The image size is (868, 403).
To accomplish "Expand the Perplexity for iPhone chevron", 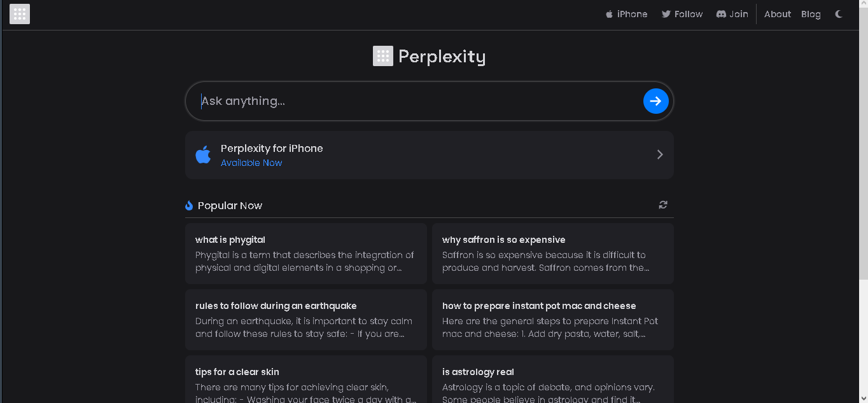I will 660,154.
